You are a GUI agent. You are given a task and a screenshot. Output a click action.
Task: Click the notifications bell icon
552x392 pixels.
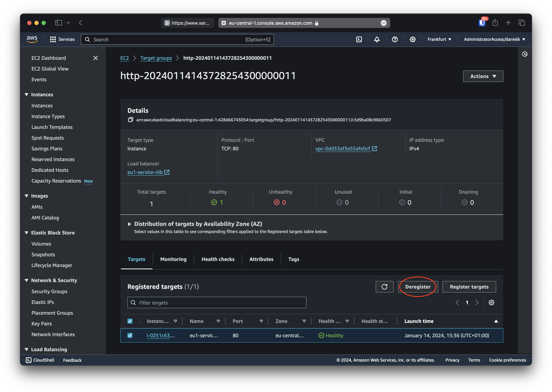(x=377, y=39)
